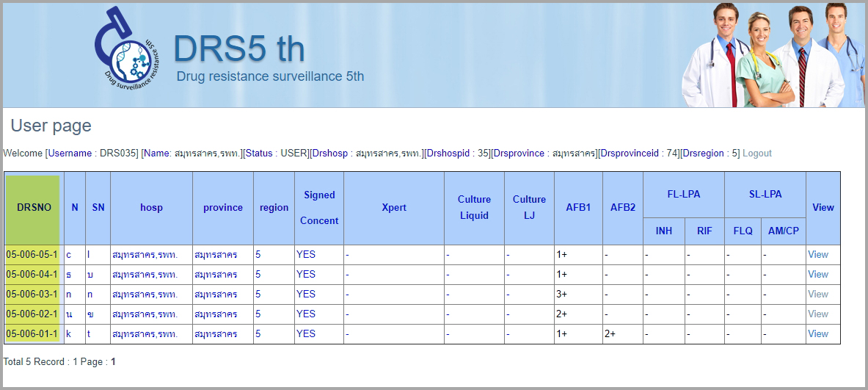Click the Culture Liquid column header
The width and height of the screenshot is (868, 390).
(474, 208)
